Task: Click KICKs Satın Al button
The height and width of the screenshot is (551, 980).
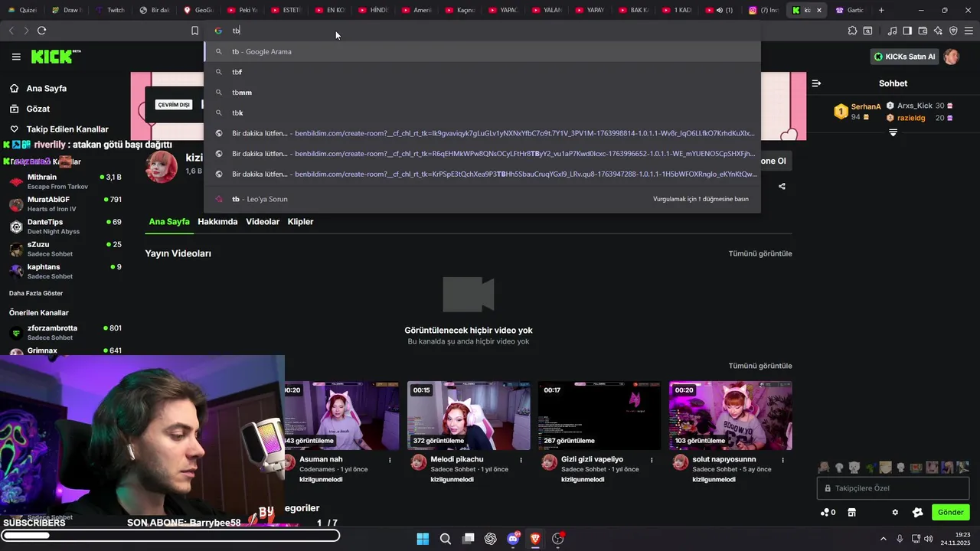Action: tap(904, 57)
